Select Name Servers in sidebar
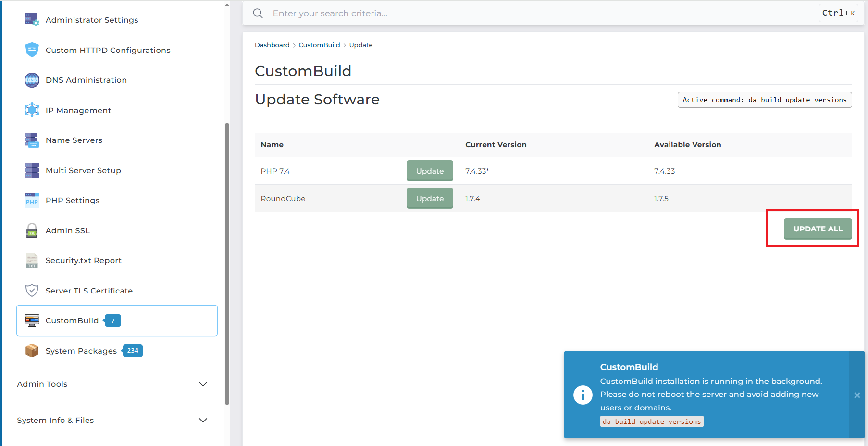868x446 pixels. 74,140
